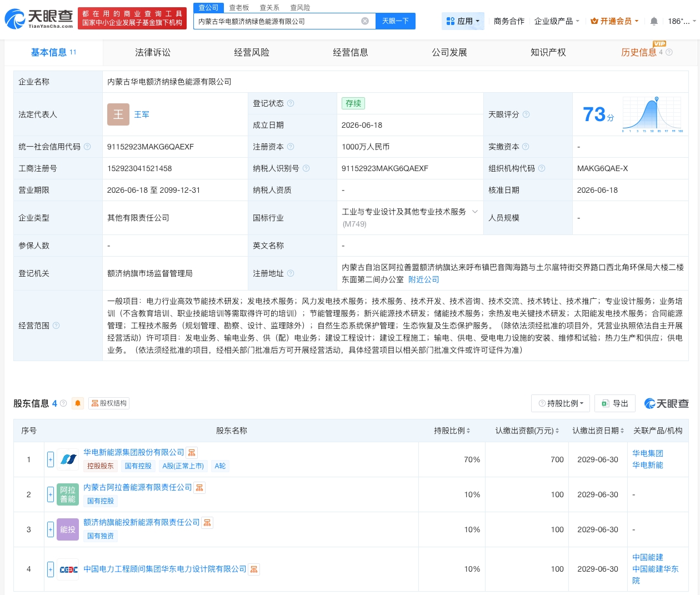
Task: Open help icon beside 历史信息 tab
Action: (x=669, y=52)
